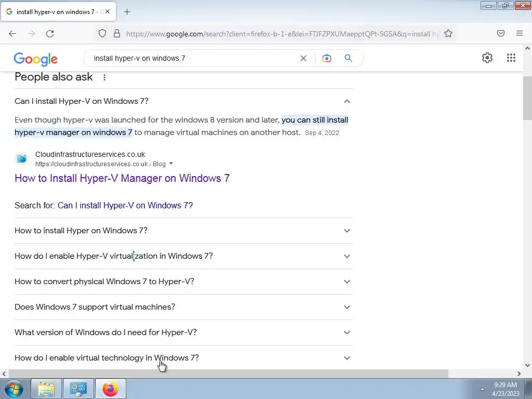Open Windows Explorer from the taskbar
532x399 pixels.
46,389
